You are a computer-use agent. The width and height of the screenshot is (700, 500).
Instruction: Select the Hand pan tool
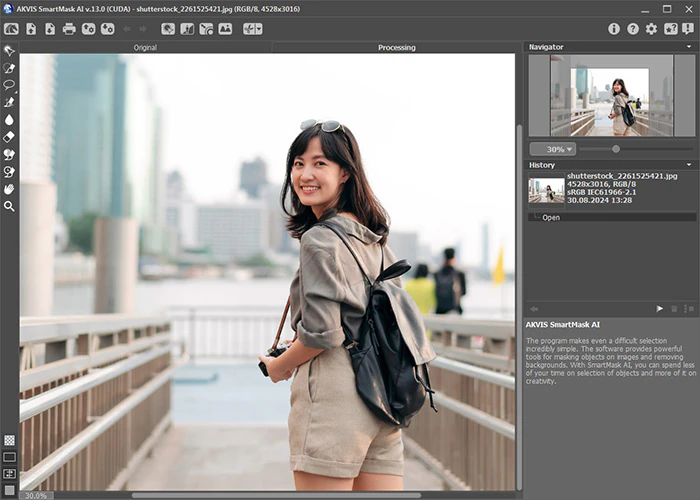pyautogui.click(x=9, y=189)
